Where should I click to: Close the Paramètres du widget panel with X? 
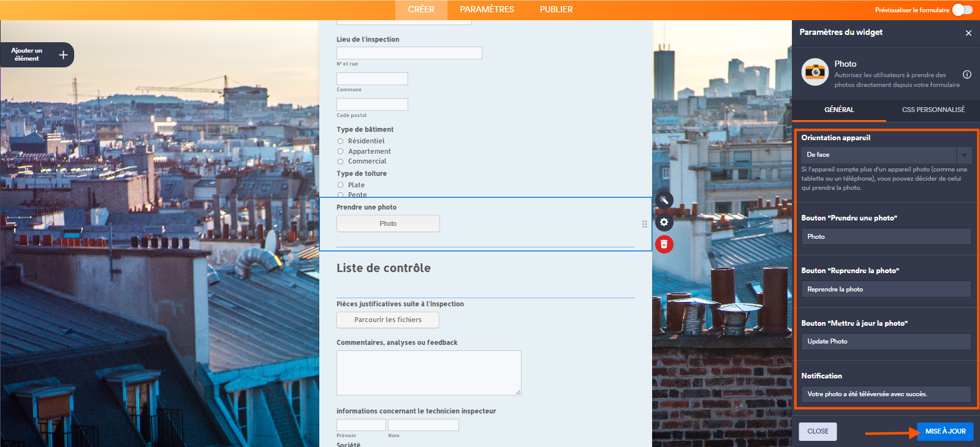point(968,33)
